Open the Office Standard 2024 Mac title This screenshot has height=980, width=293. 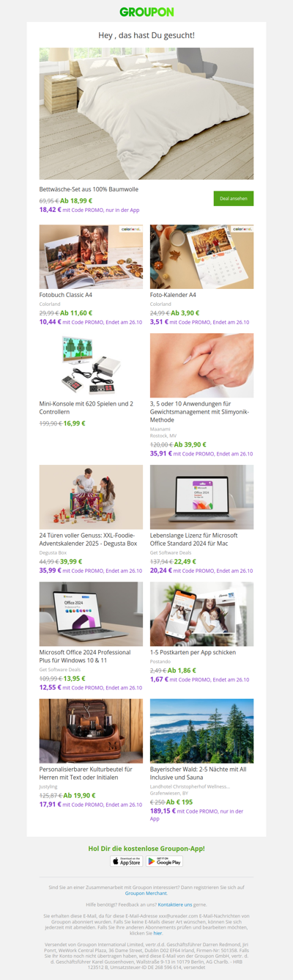(x=194, y=539)
